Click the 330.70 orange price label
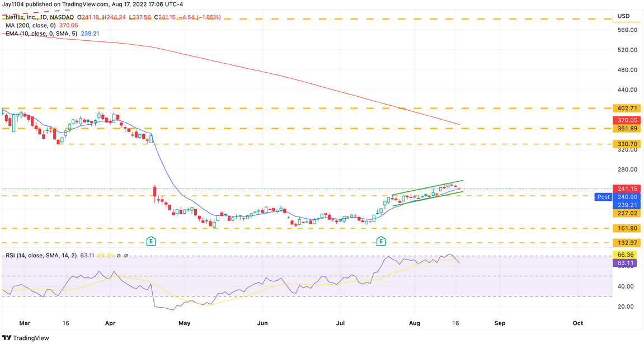Screen dimensions: 644x344 tap(627, 144)
